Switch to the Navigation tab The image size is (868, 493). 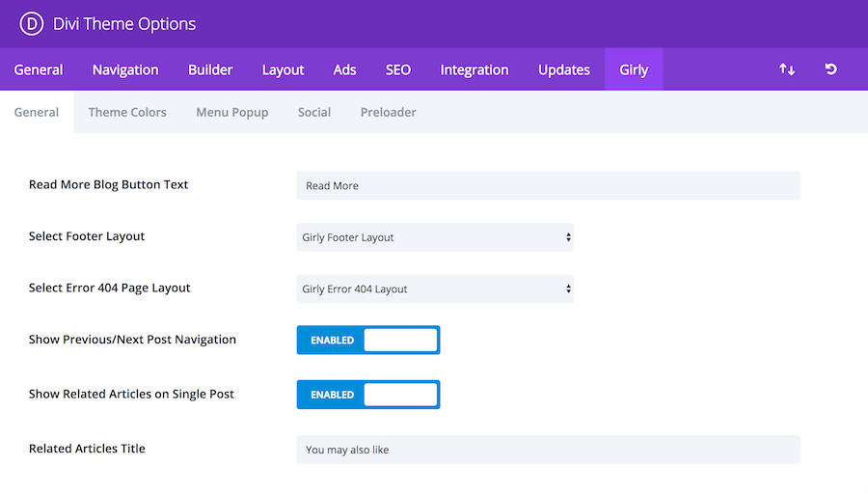click(125, 69)
